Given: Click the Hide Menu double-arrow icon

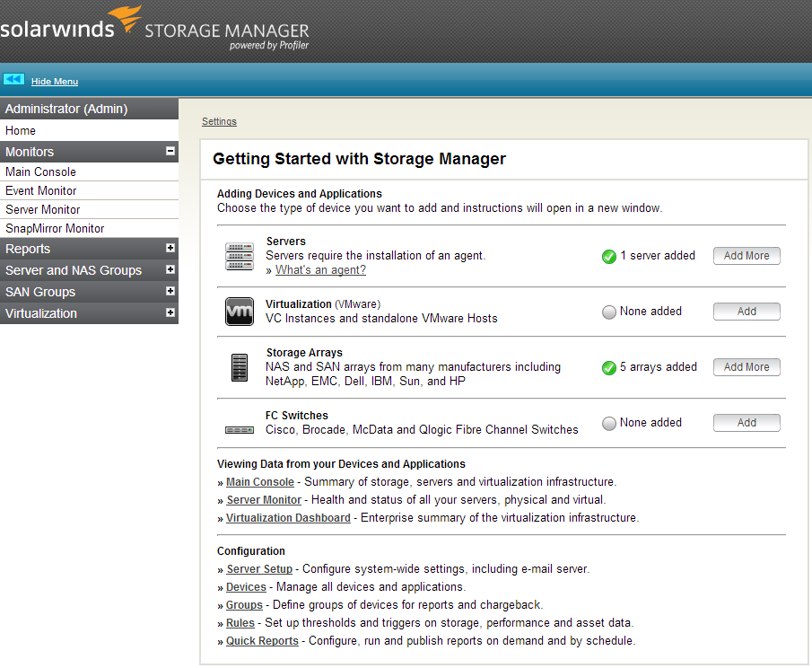Looking at the screenshot, I should [x=13, y=80].
